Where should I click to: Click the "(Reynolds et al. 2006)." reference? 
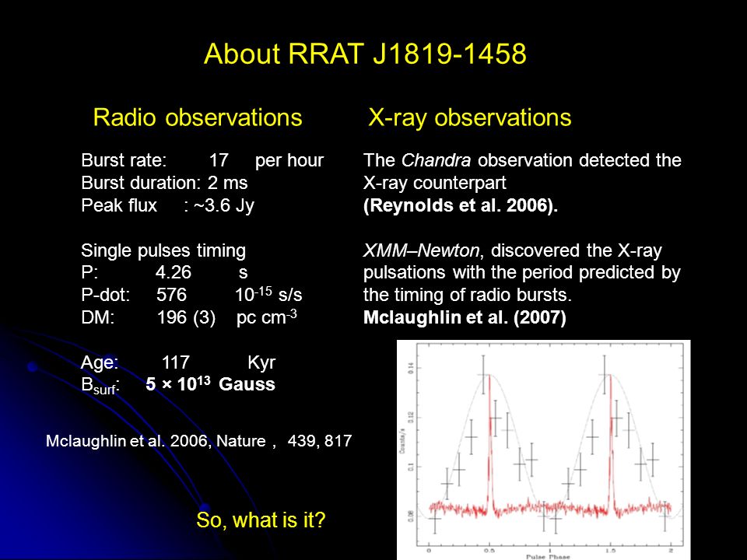point(461,205)
